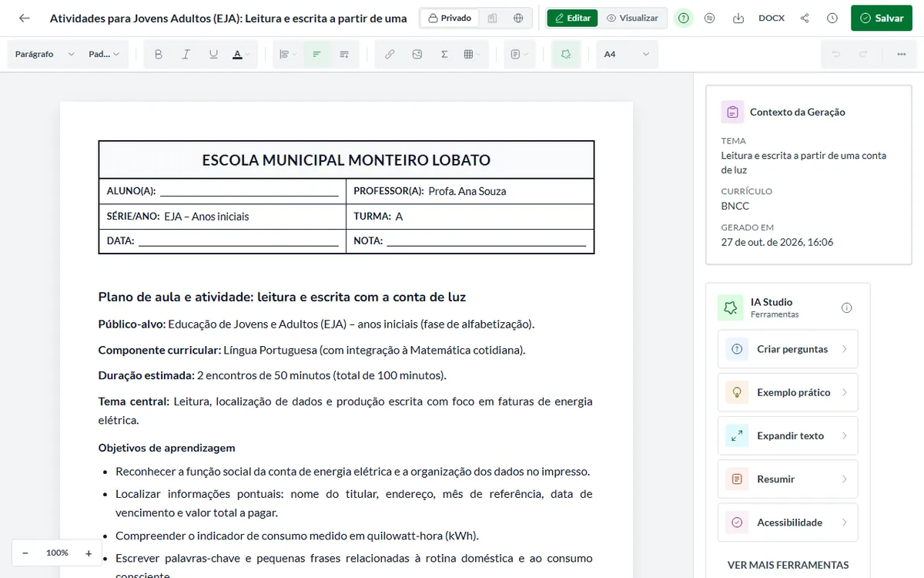
Task: Expand the Resumir chevron
Action: click(x=845, y=479)
